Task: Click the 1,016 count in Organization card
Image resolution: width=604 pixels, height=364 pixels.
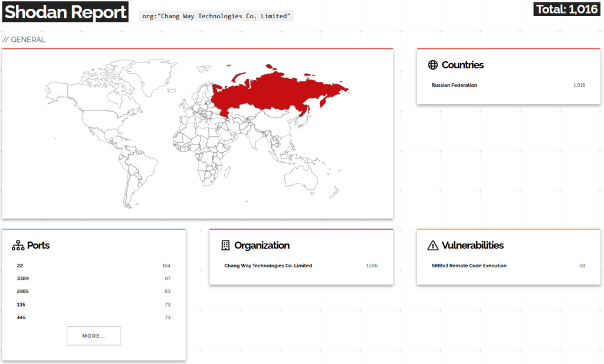Action: point(372,265)
